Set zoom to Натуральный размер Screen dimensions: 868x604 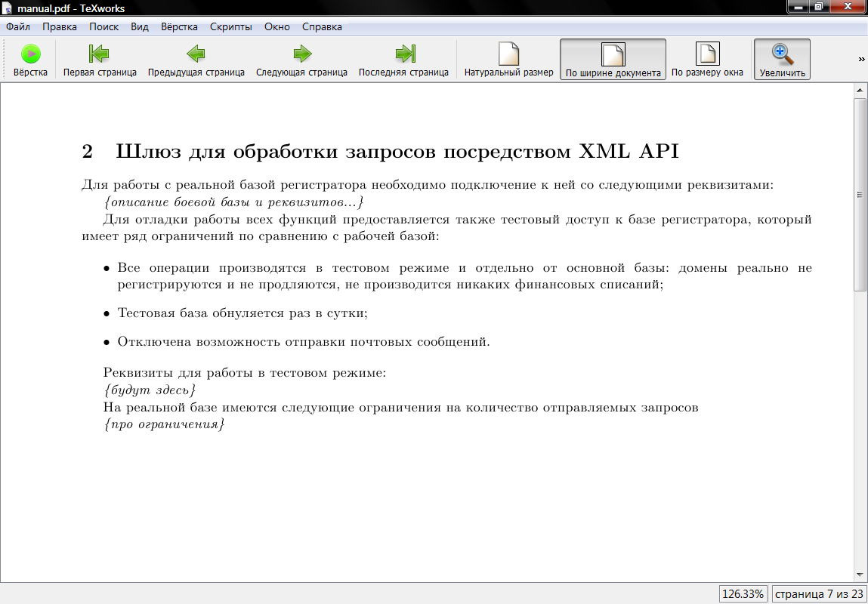click(508, 59)
